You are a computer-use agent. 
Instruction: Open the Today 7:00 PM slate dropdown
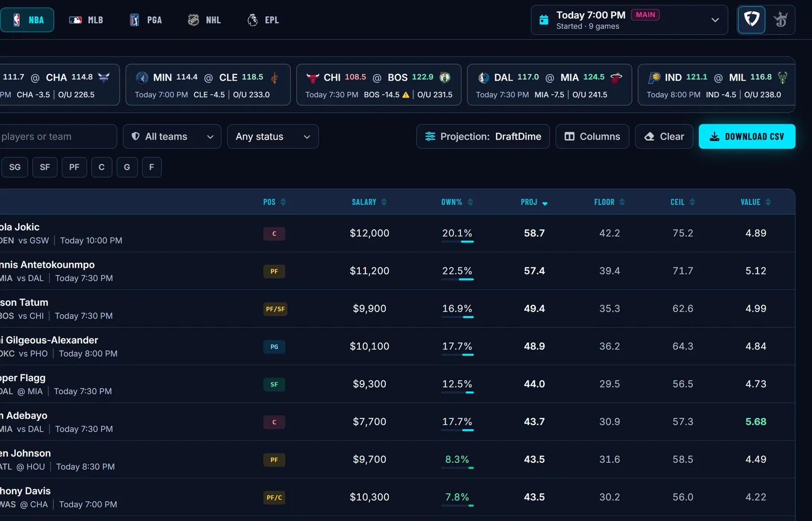629,20
